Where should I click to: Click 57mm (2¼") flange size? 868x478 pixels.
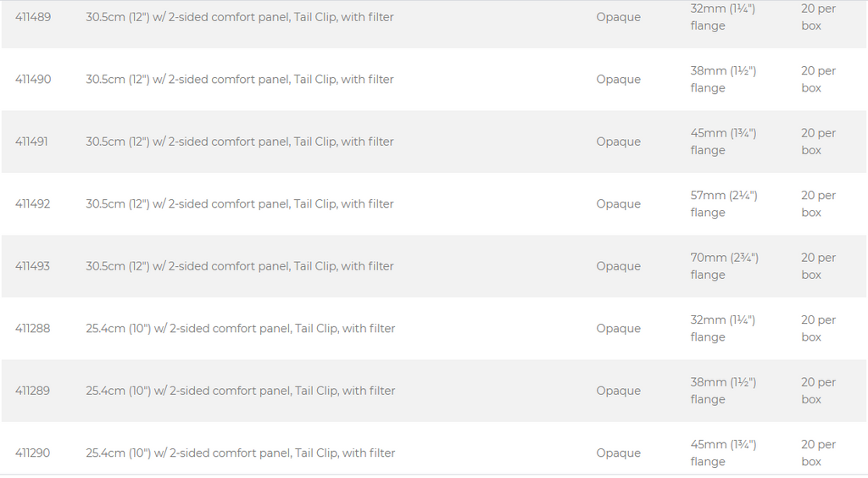(x=724, y=204)
